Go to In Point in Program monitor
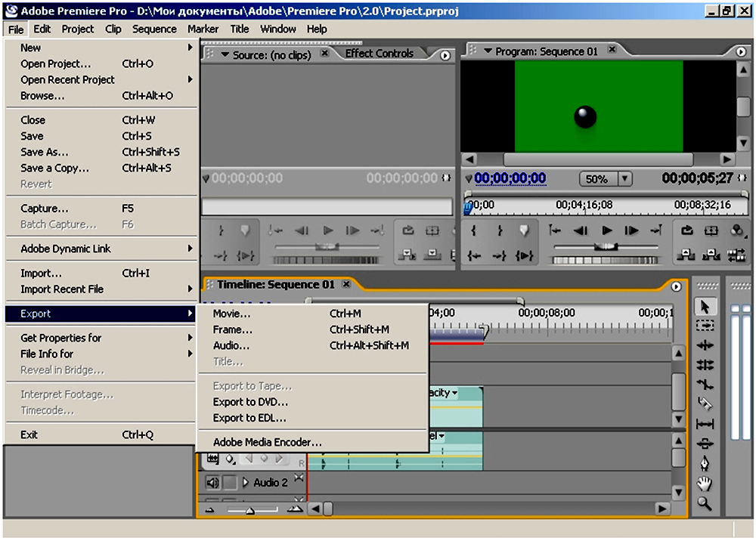Screen dimensions: 756x541 pyautogui.click(x=474, y=256)
